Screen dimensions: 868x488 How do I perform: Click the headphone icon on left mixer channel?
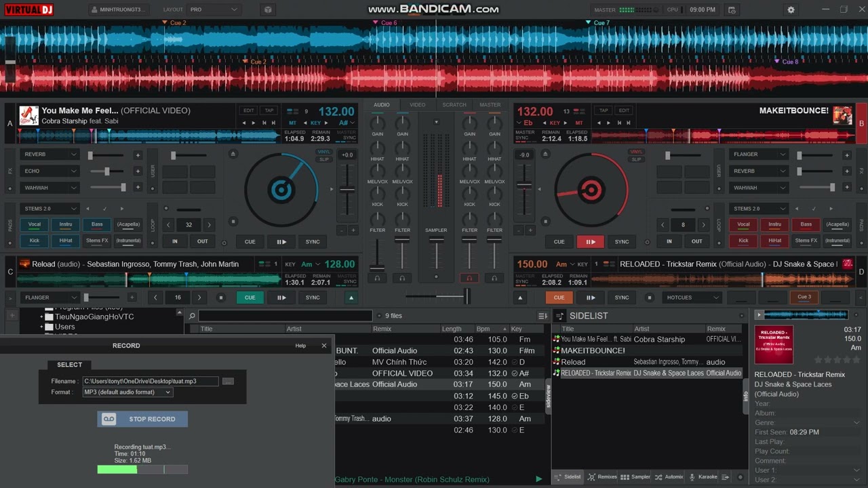(378, 278)
